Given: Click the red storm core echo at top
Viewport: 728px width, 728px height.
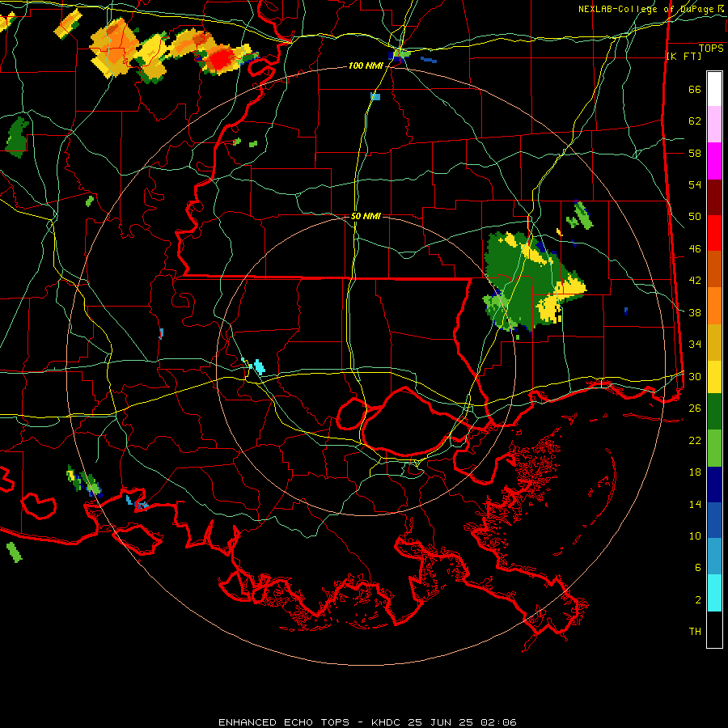Looking at the screenshot, I should 222,59.
